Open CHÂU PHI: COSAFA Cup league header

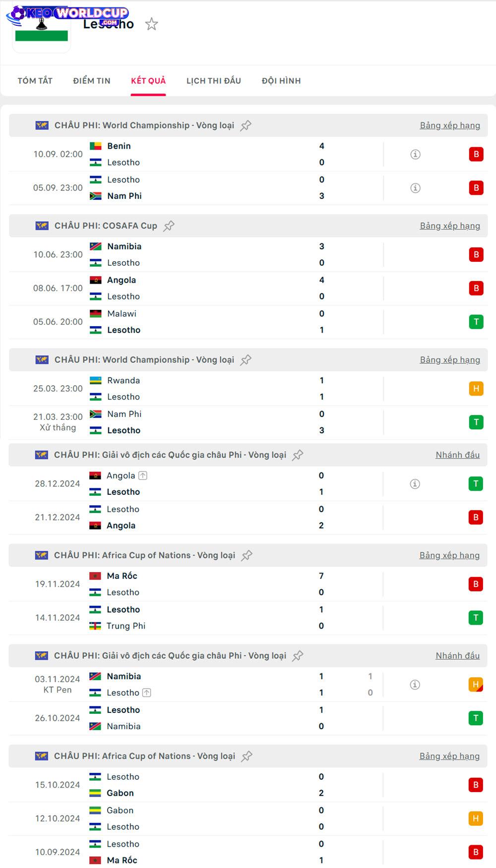click(x=106, y=226)
